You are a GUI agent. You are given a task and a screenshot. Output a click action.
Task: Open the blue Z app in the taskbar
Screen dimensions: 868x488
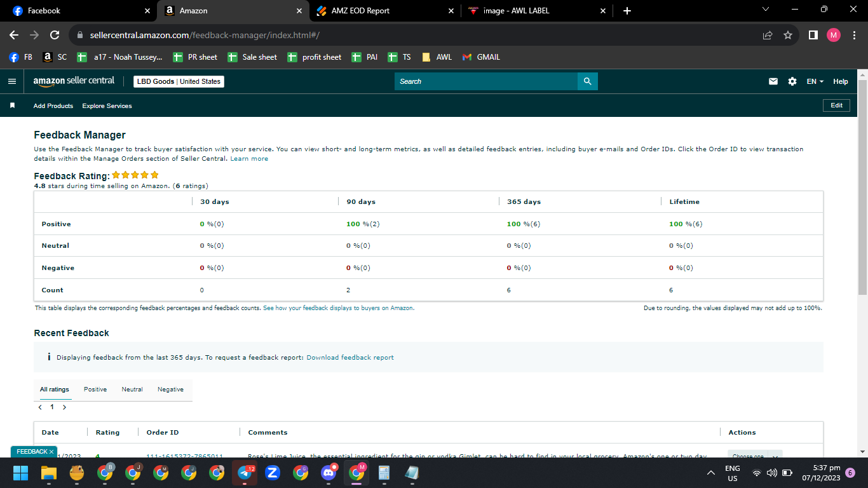click(x=273, y=473)
